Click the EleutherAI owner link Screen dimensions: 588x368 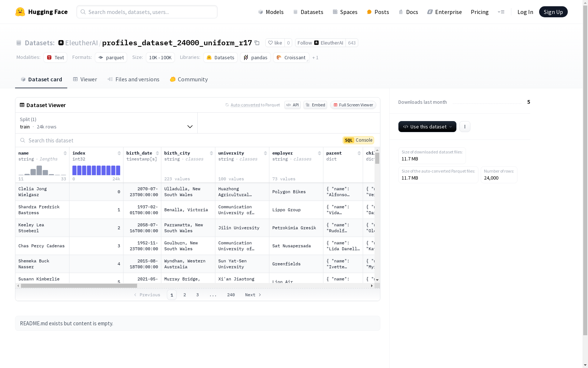81,43
